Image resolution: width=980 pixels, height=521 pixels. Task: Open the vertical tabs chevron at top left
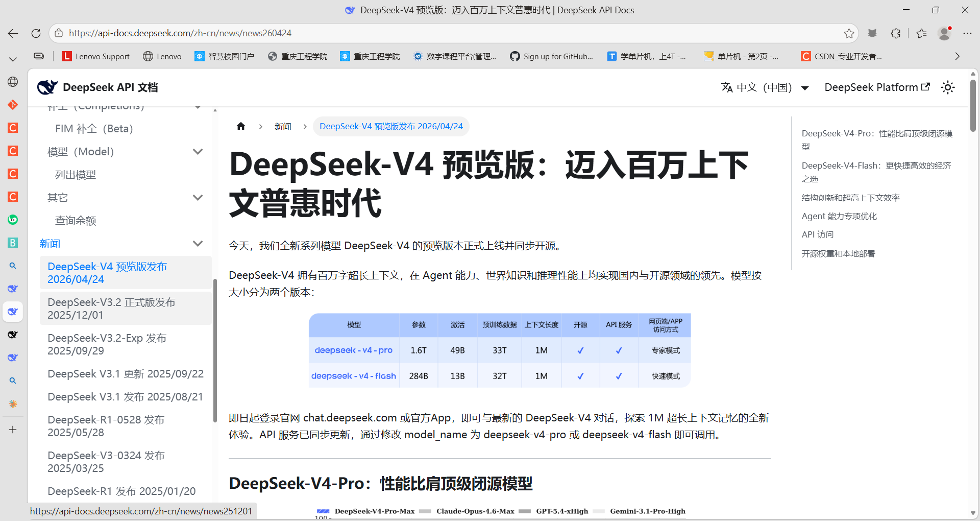pyautogui.click(x=13, y=59)
